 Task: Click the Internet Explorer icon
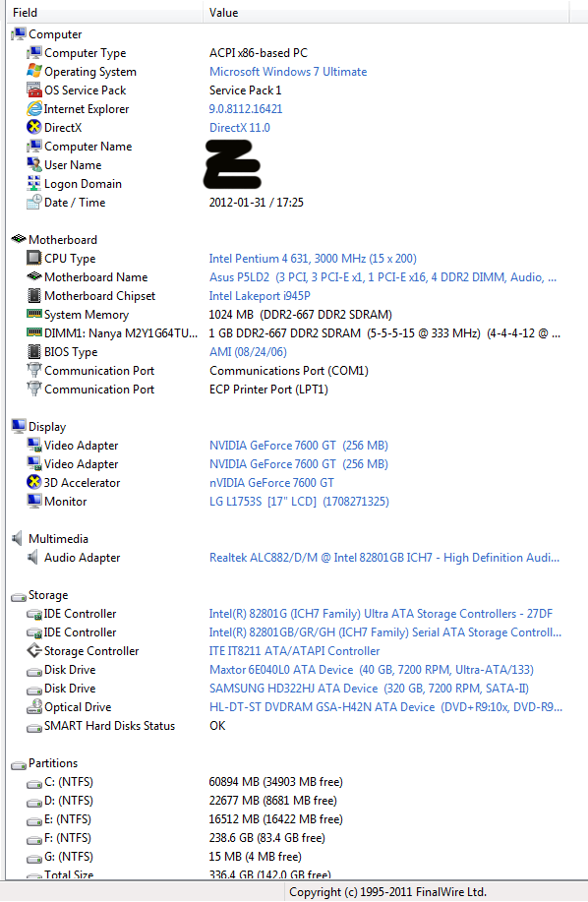coord(33,109)
